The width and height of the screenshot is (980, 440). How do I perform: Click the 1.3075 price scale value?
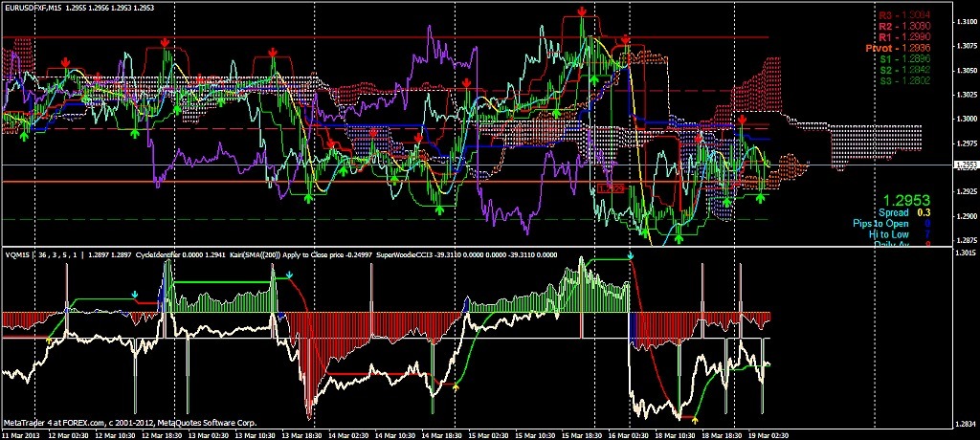coord(966,46)
